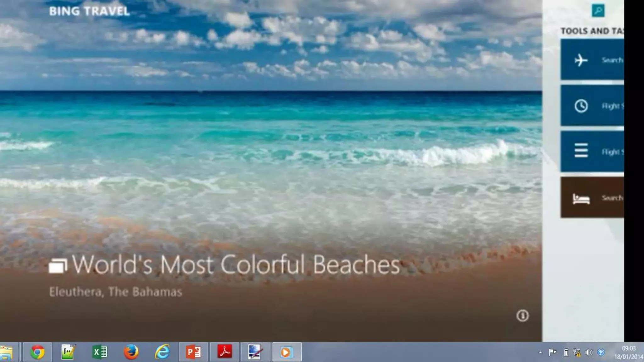644x362 pixels.
Task: Click the Eleuthera, The Bahamas caption
Action: point(115,292)
